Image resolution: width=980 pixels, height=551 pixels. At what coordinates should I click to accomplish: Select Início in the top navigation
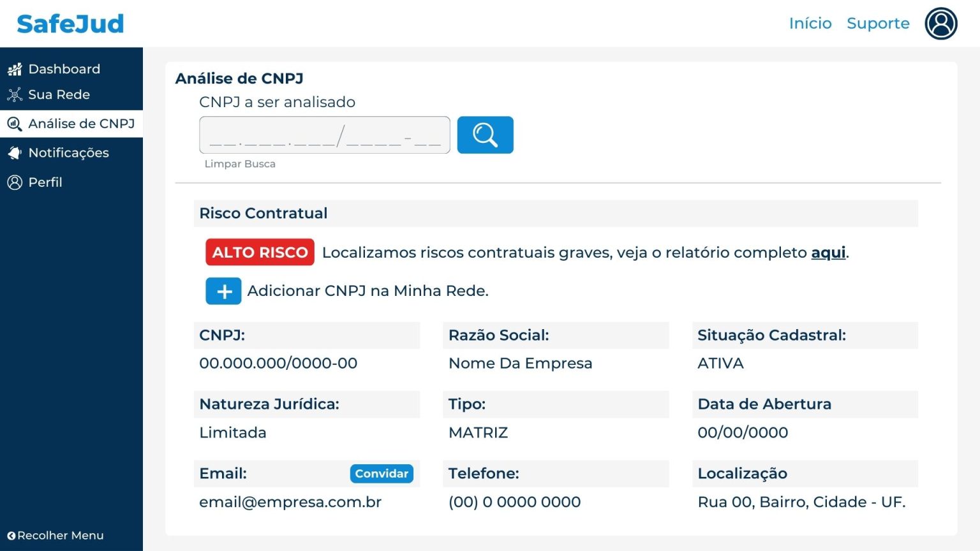tap(810, 24)
